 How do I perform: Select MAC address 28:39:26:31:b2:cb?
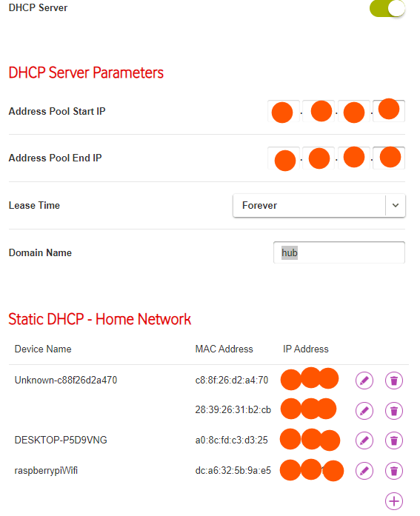(x=233, y=410)
